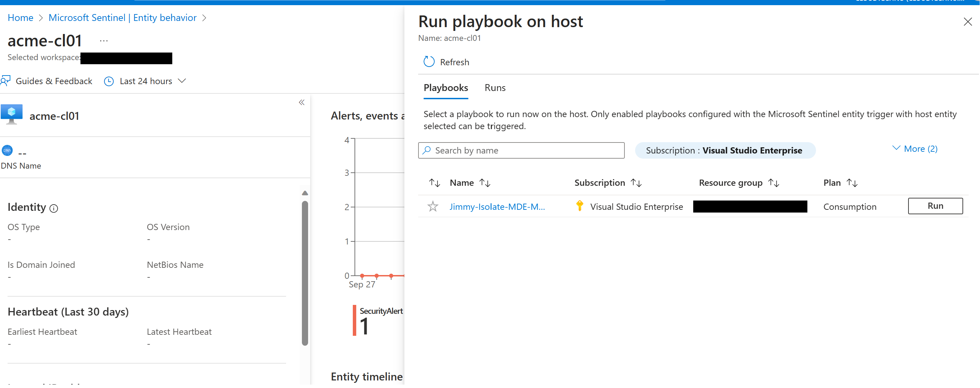This screenshot has width=980, height=388.
Task: Toggle sort order on the Name column
Action: pos(485,182)
